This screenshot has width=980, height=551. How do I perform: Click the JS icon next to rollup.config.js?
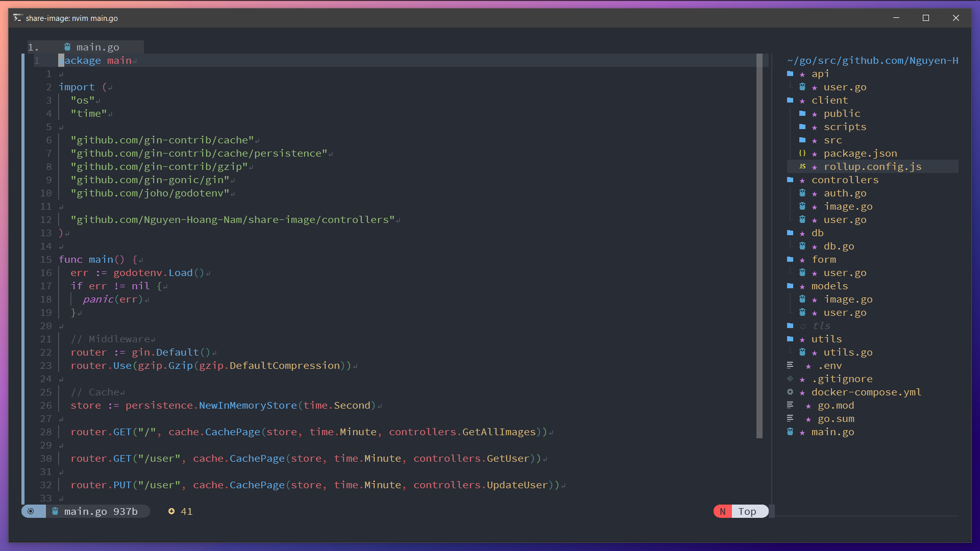pyautogui.click(x=802, y=166)
